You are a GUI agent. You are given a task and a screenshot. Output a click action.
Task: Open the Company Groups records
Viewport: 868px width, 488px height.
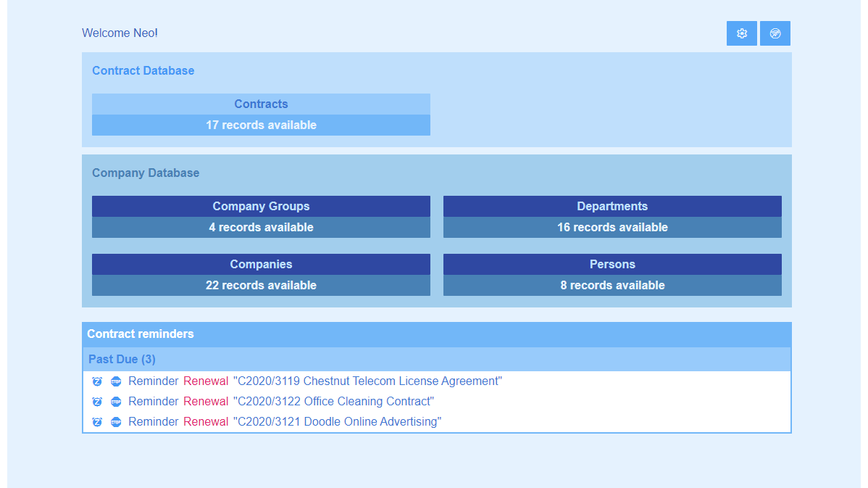pos(261,206)
